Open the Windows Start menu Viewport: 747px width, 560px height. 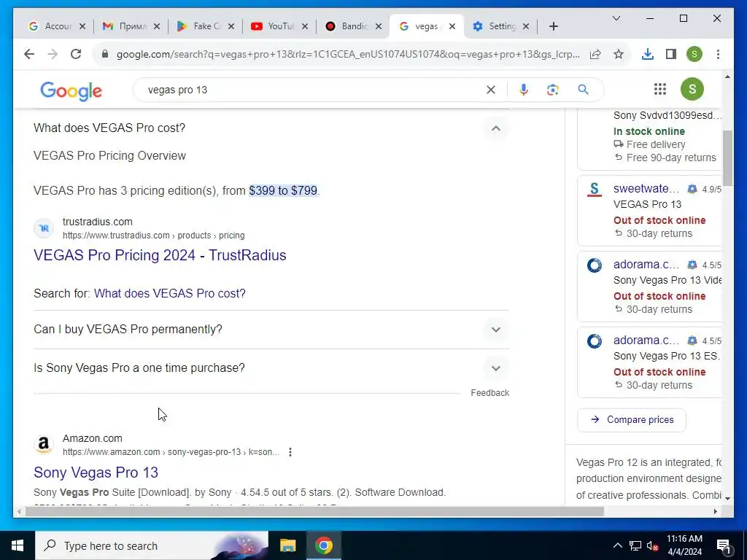click(x=18, y=545)
